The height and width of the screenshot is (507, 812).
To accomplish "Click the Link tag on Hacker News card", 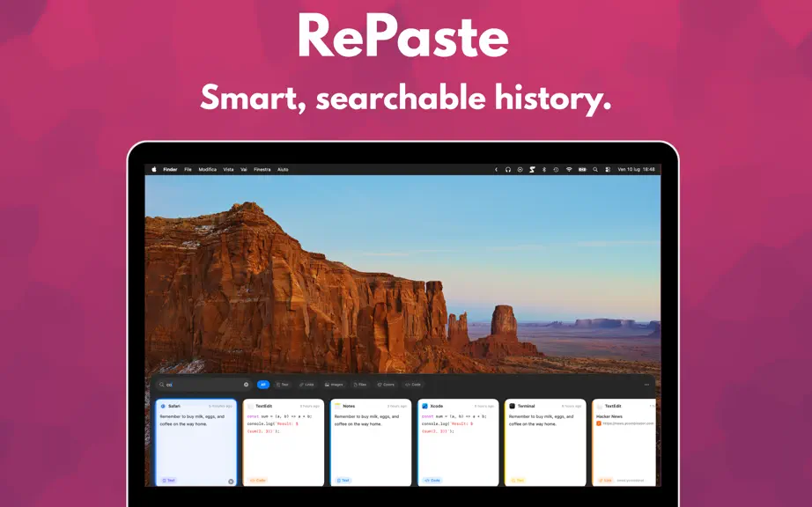I will point(605,480).
